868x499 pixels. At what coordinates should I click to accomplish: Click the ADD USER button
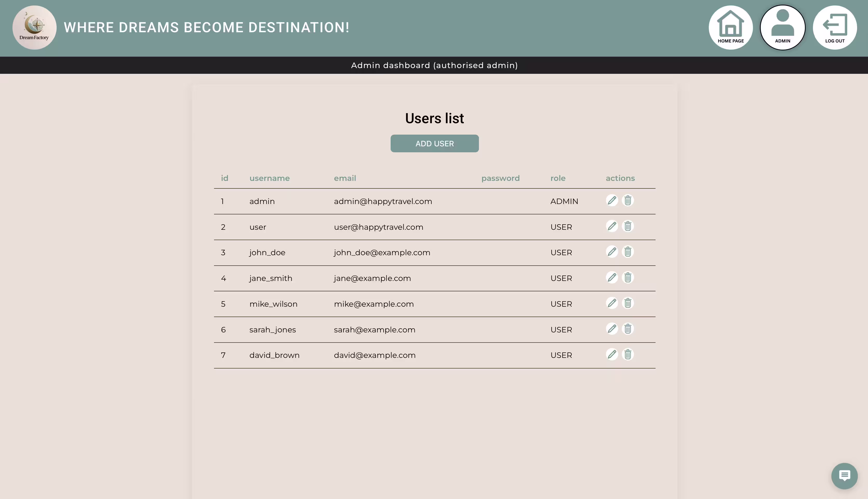[435, 144]
